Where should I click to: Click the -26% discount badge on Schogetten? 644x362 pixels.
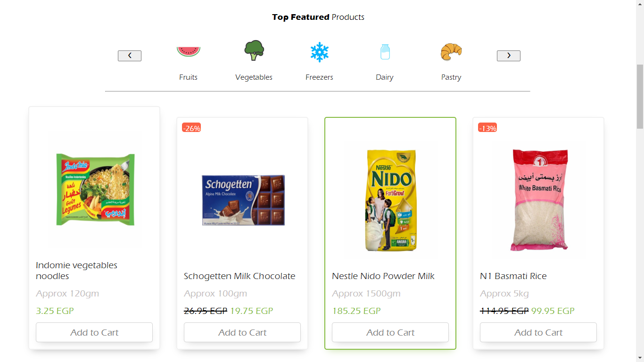coord(191,127)
